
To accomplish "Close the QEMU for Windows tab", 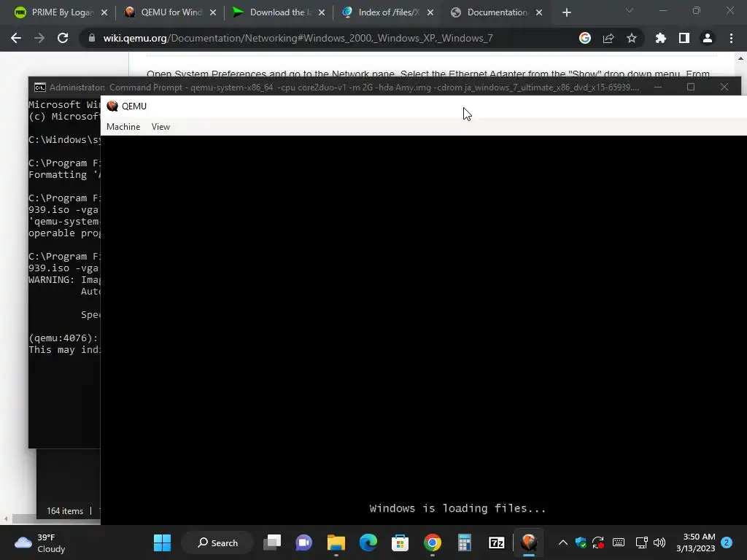I will coord(213,12).
